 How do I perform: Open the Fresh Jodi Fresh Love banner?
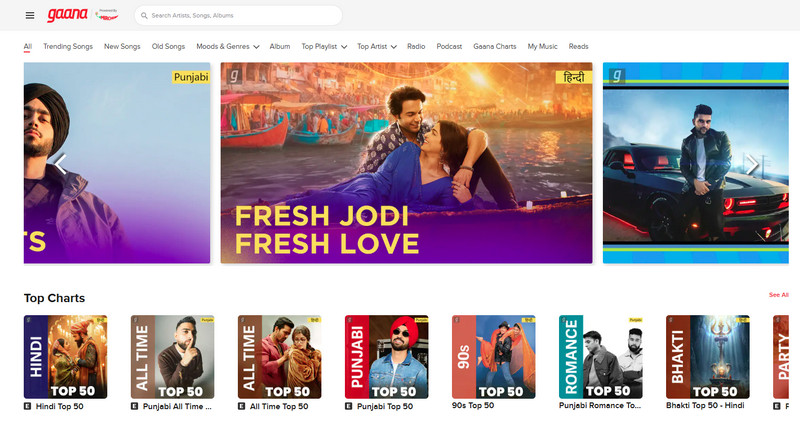point(406,164)
